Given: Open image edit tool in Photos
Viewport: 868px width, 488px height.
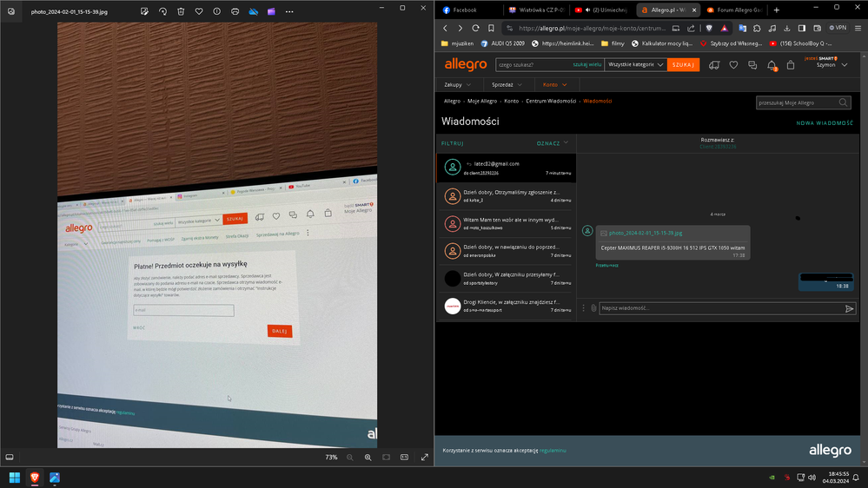Looking at the screenshot, I should 144,11.
